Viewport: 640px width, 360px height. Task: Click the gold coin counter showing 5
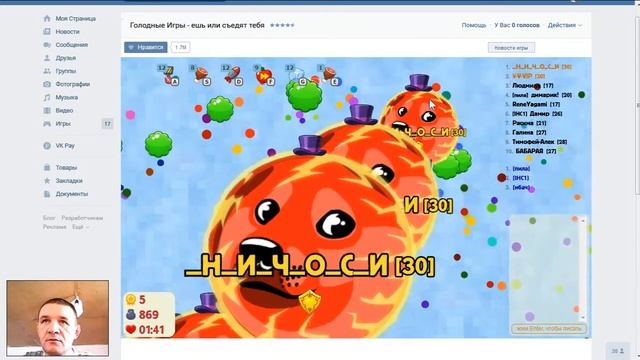tap(136, 300)
